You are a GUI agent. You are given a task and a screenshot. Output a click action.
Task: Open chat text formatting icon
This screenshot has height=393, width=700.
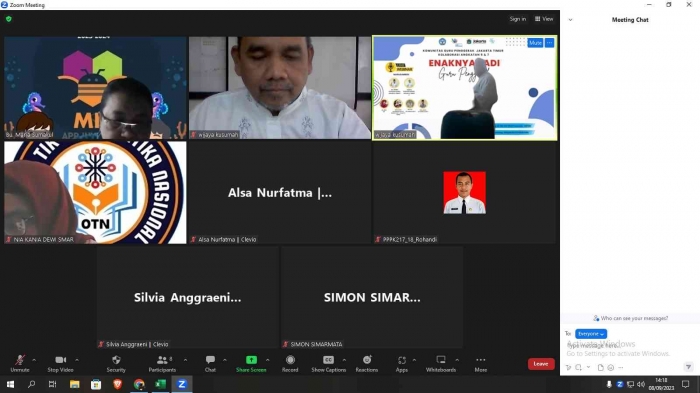click(x=568, y=368)
